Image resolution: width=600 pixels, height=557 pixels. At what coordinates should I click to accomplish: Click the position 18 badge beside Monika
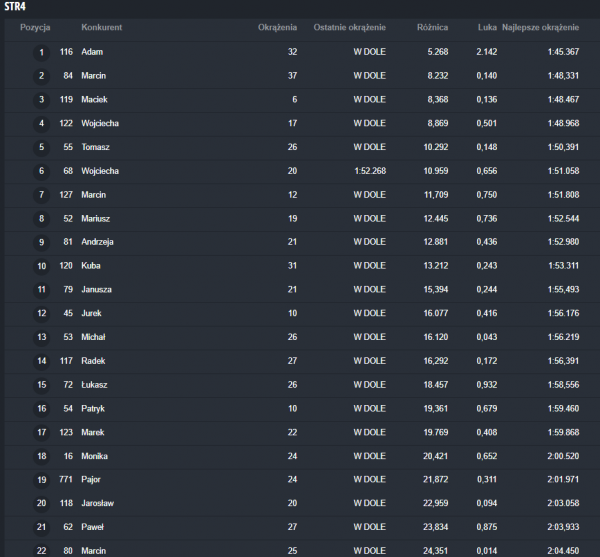point(41,456)
